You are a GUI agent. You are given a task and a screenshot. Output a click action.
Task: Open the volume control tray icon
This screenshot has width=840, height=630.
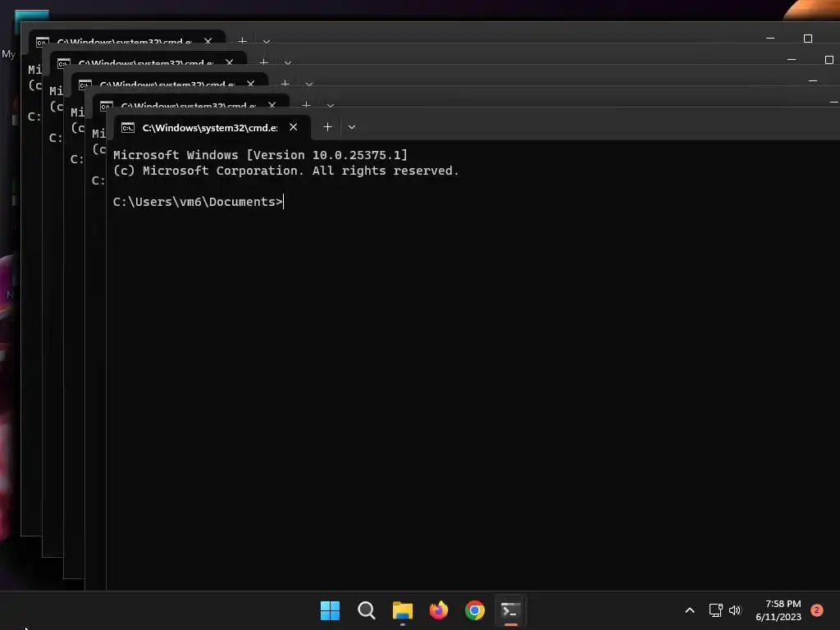pyautogui.click(x=735, y=610)
